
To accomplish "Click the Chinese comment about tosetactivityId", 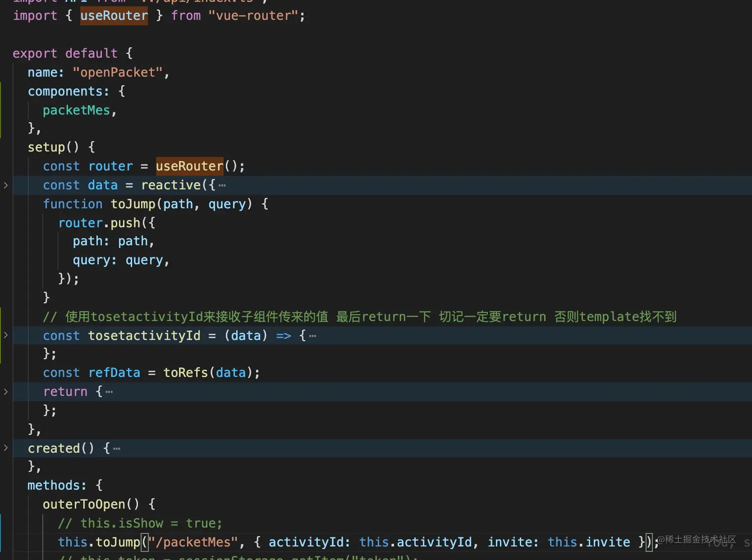I will (x=360, y=317).
